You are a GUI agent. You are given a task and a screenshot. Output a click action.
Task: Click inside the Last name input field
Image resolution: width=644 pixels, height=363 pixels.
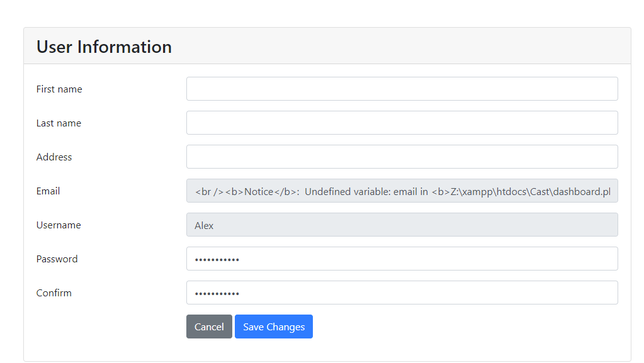[402, 123]
